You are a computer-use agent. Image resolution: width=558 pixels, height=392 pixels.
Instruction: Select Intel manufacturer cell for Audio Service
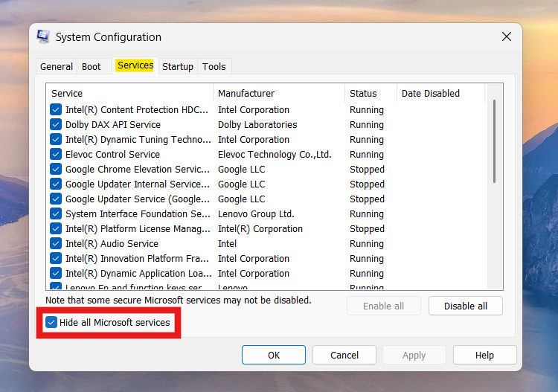point(228,244)
